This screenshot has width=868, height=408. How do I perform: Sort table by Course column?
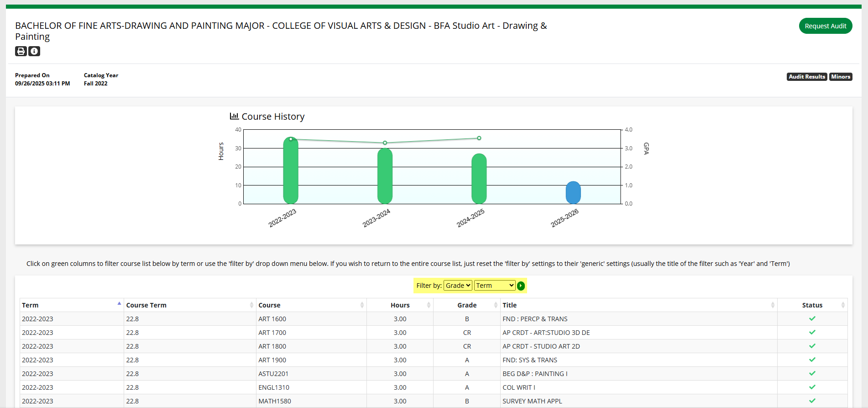pos(311,305)
